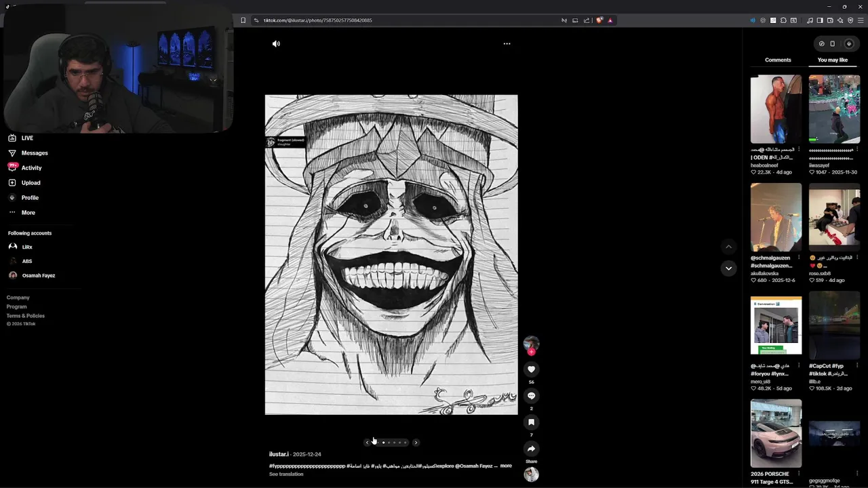This screenshot has width=868, height=488.
Task: Open the #CapCut #fyp video thumbnail
Action: (x=834, y=325)
